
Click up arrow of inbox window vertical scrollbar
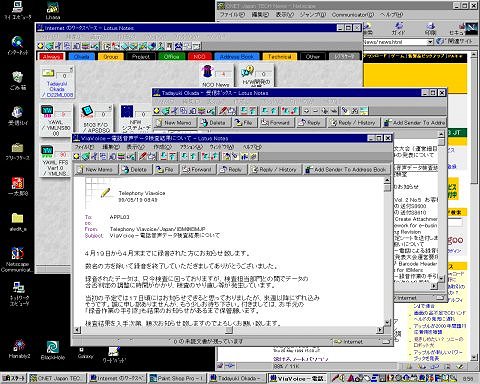pyautogui.click(x=441, y=134)
